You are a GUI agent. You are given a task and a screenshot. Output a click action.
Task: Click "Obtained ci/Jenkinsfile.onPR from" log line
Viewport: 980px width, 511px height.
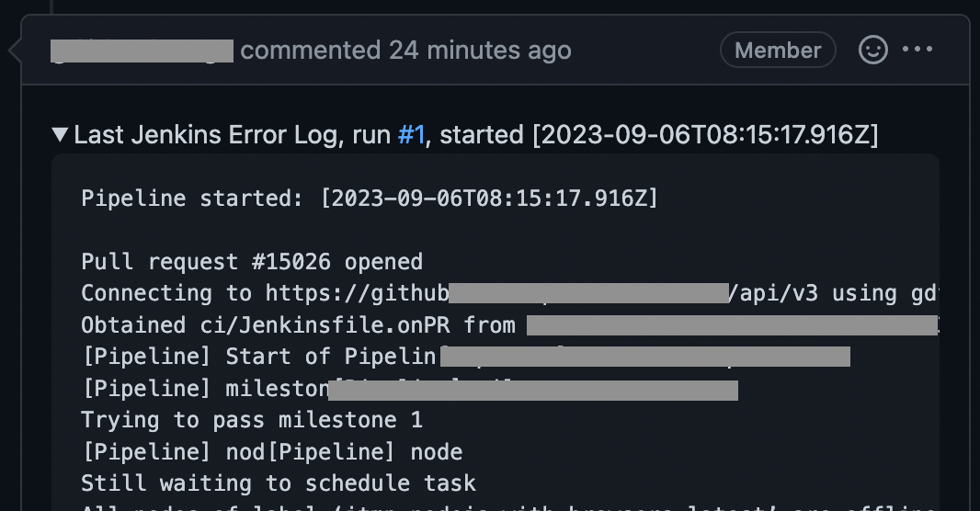click(298, 324)
